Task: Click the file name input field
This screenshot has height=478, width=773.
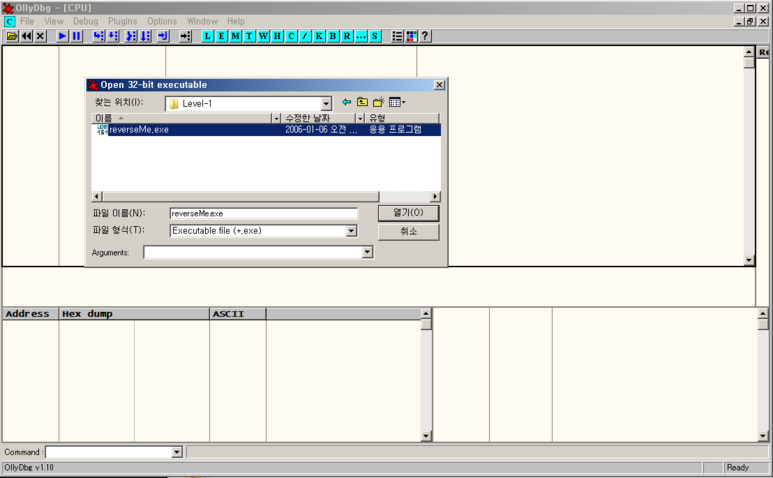Action: [264, 213]
